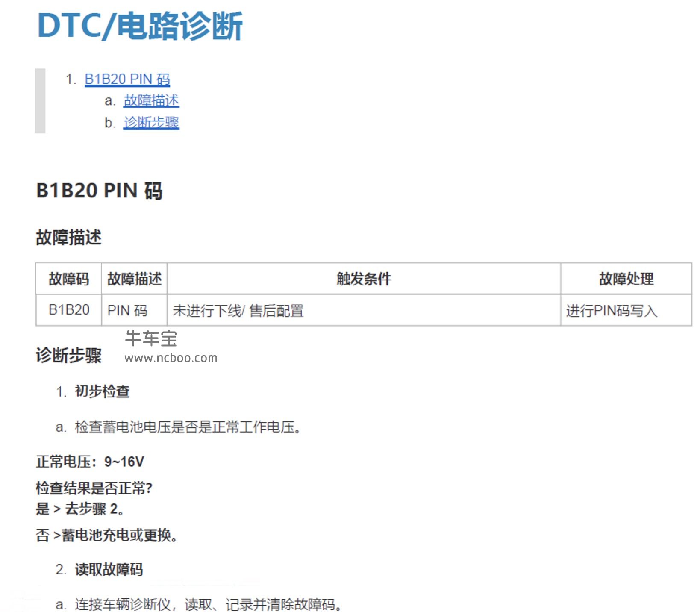The height and width of the screenshot is (612, 700).
Task: Click step 2 读取故障码
Action: click(109, 570)
